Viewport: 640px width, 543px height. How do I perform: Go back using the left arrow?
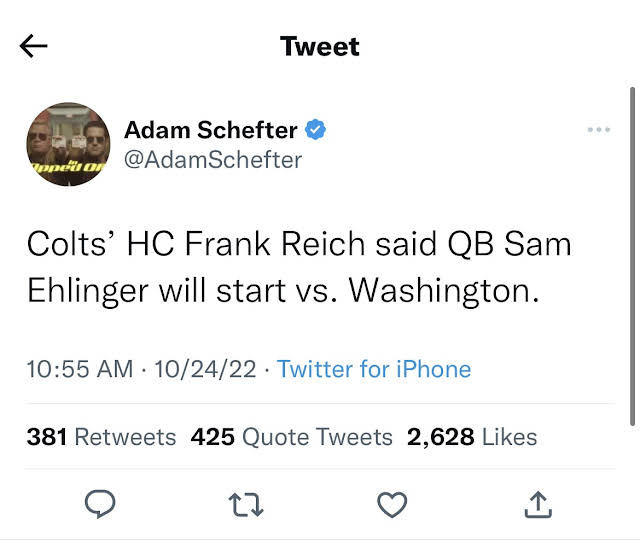pos(34,46)
